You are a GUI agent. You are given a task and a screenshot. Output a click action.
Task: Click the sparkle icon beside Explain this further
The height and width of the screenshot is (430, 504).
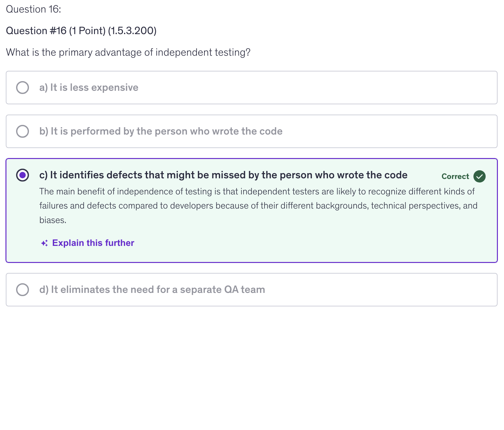click(x=44, y=243)
